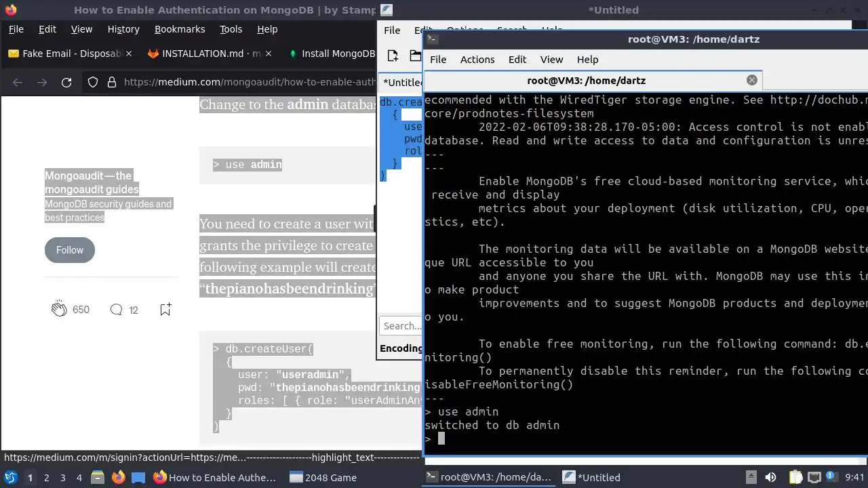Image resolution: width=868 pixels, height=488 pixels.
Task: Open Firefox Bookmarks menu
Action: pos(180,29)
